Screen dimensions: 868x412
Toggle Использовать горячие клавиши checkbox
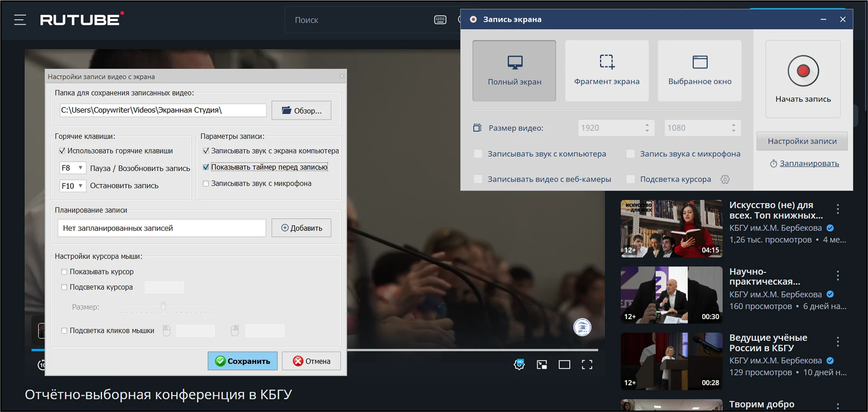pyautogui.click(x=62, y=151)
